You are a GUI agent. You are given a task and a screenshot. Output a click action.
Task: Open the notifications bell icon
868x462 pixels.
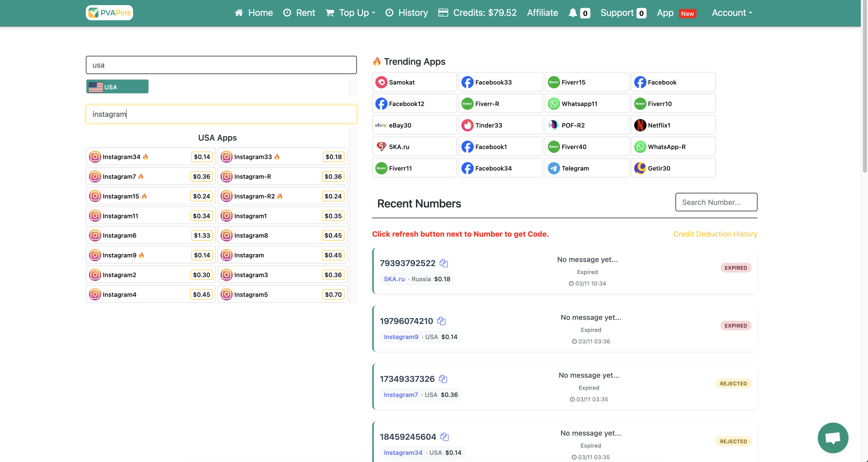tap(573, 13)
